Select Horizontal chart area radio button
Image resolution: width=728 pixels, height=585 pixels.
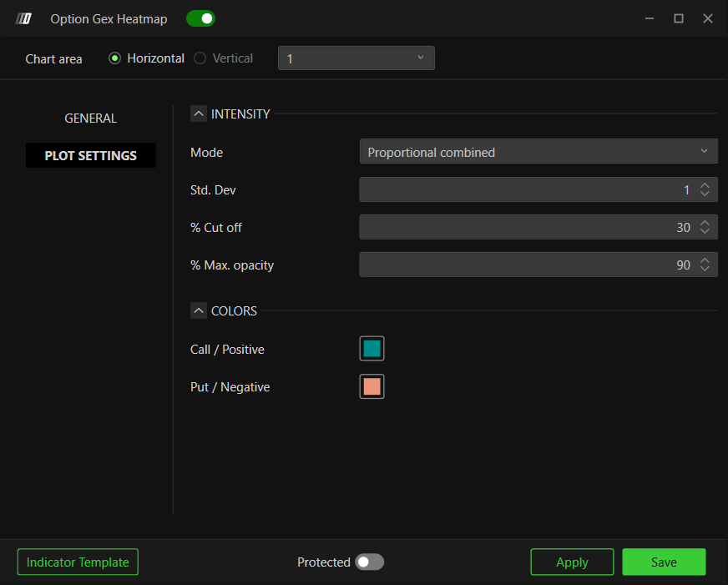coord(114,58)
